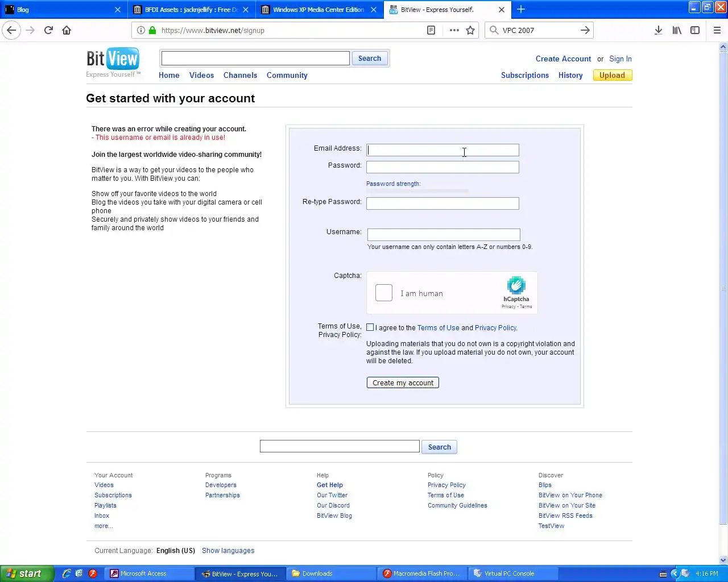
Task: Show site information icon in address bar
Action: click(140, 30)
